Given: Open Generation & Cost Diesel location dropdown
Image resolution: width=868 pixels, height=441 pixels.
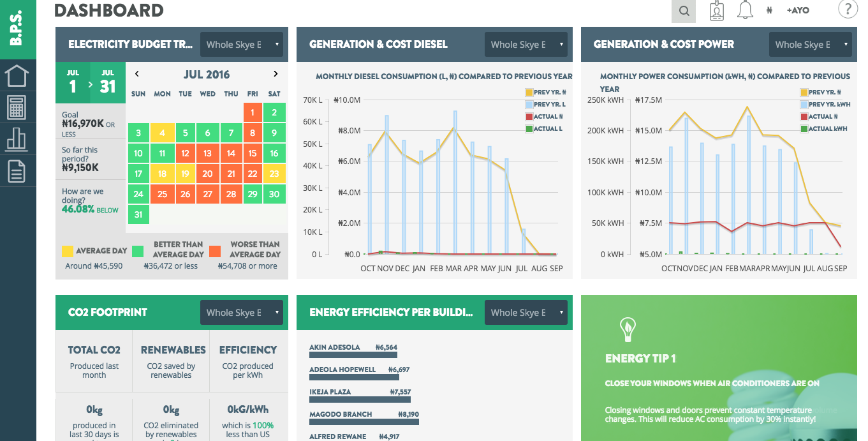Looking at the screenshot, I should (x=526, y=45).
